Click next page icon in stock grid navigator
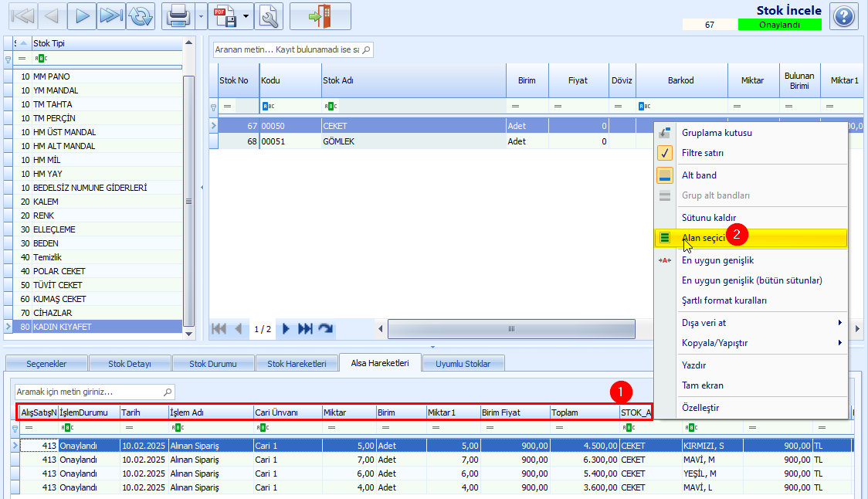This screenshot has width=868, height=499. (x=286, y=329)
